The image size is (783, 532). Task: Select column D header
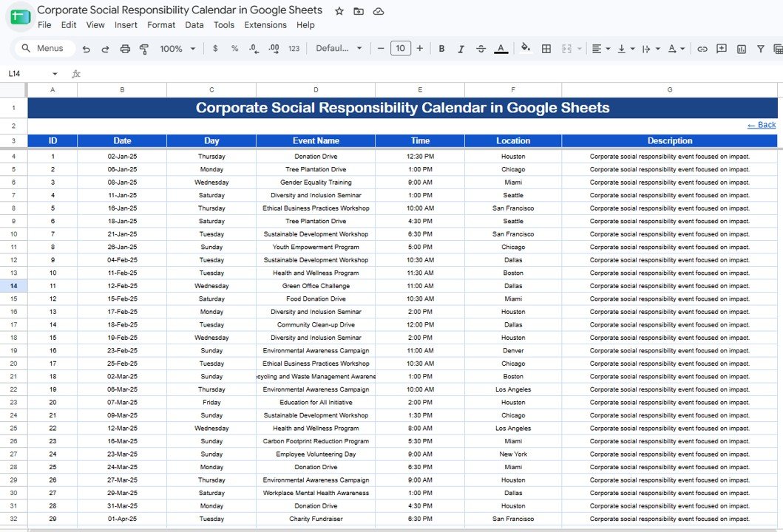pyautogui.click(x=316, y=90)
